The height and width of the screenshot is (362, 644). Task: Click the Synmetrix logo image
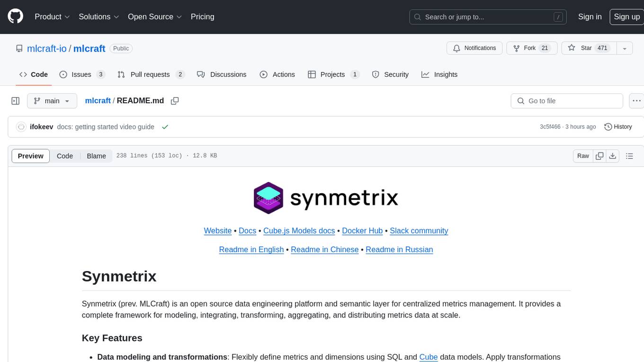click(x=326, y=198)
